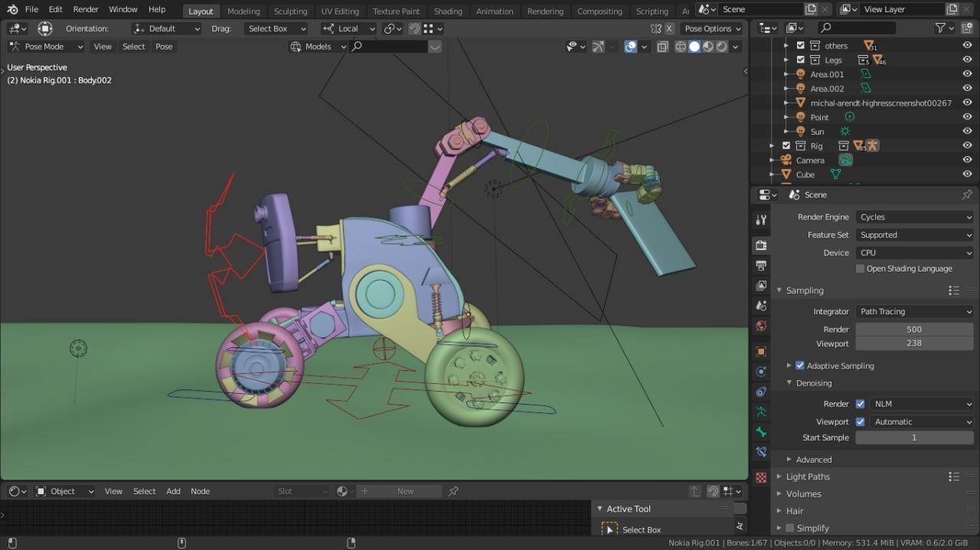Open the Render Engine dropdown
Image resolution: width=980 pixels, height=550 pixels.
(x=915, y=216)
